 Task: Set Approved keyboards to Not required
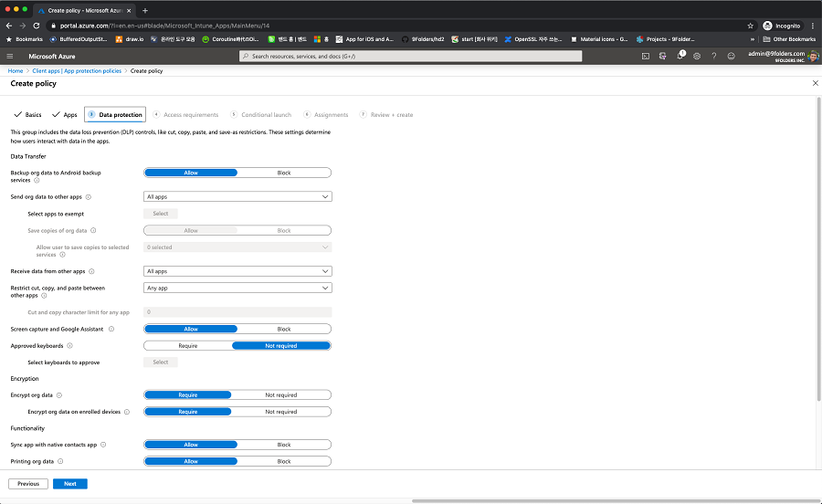coord(281,346)
